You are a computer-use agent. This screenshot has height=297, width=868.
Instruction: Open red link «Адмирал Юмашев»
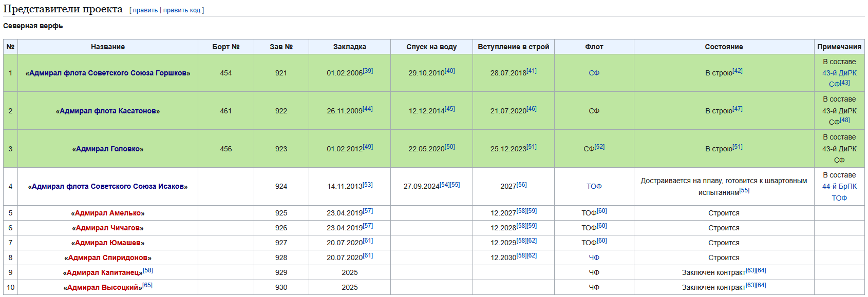point(108,243)
